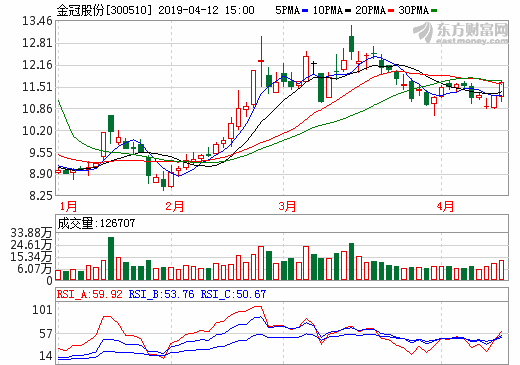This screenshot has width=520, height=365.
Task: Click the 12.16 price axis label
Action: pyautogui.click(x=37, y=65)
